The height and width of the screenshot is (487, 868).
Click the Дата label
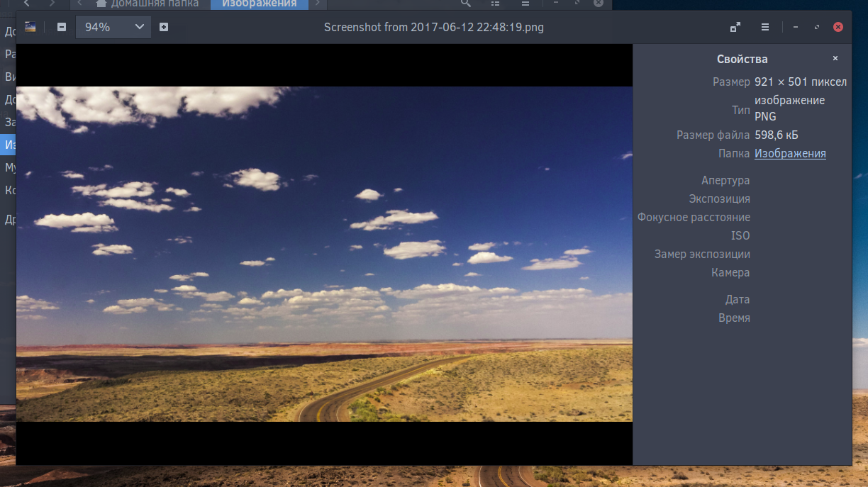[x=738, y=299]
